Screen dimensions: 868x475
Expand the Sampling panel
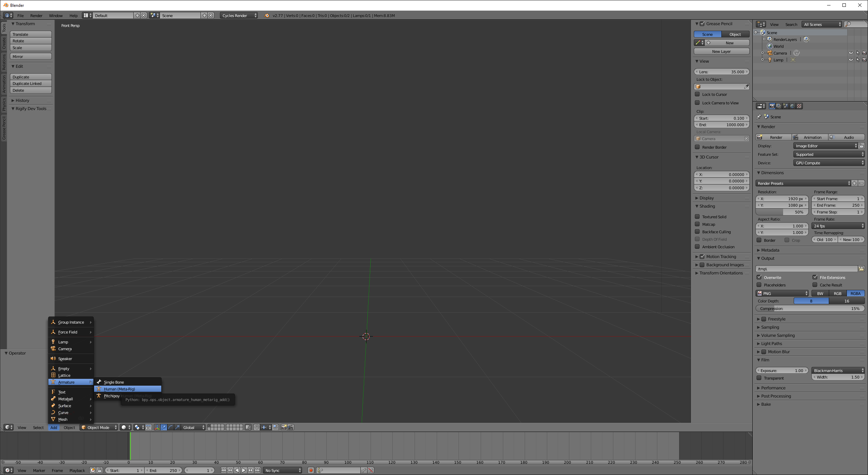point(770,327)
